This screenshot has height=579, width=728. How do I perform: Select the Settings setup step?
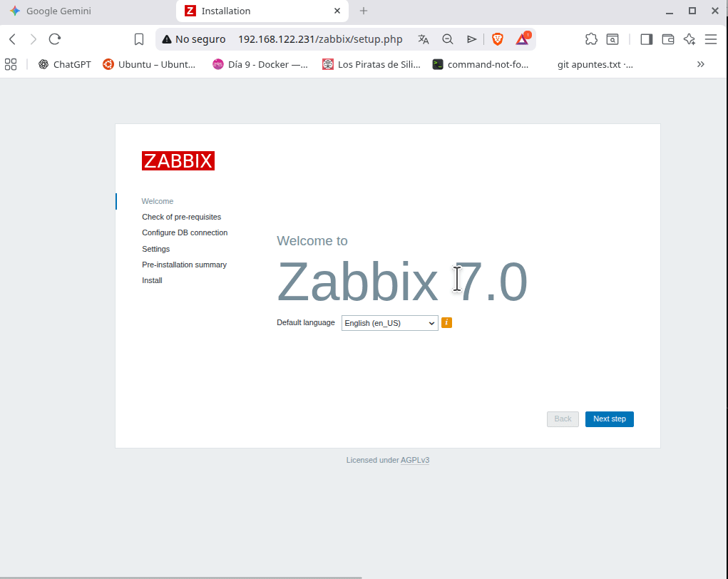pos(156,249)
